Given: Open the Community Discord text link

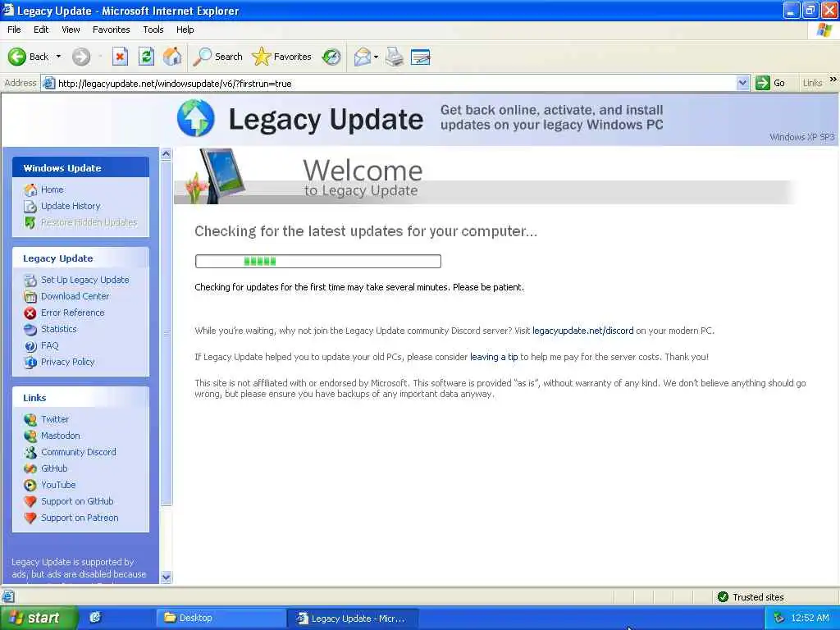Looking at the screenshot, I should [78, 452].
